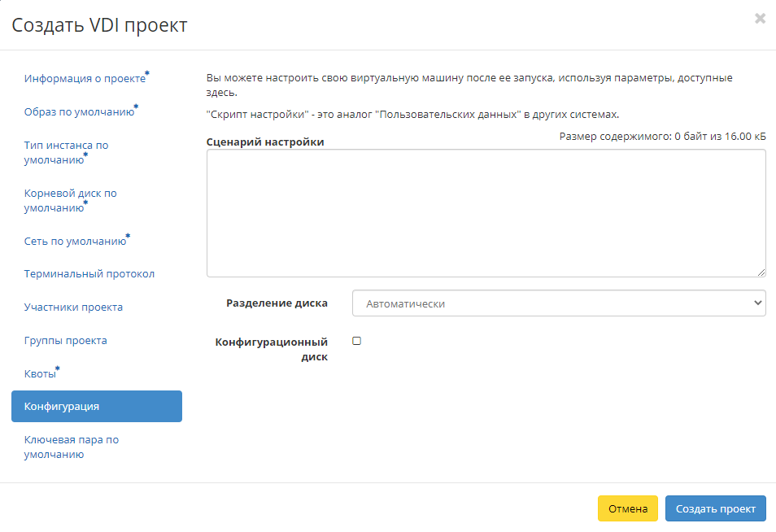776x532 pixels.
Task: Click the Создать проект button
Action: [715, 508]
